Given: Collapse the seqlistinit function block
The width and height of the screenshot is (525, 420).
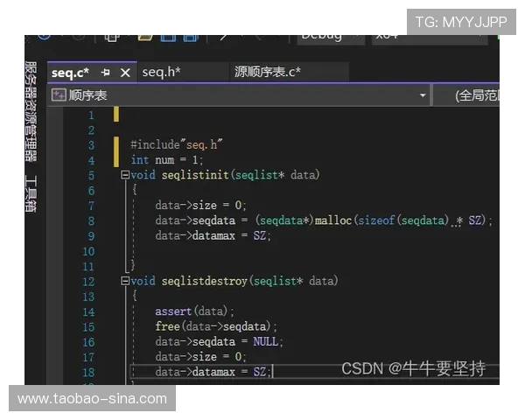Looking at the screenshot, I should 125,175.
